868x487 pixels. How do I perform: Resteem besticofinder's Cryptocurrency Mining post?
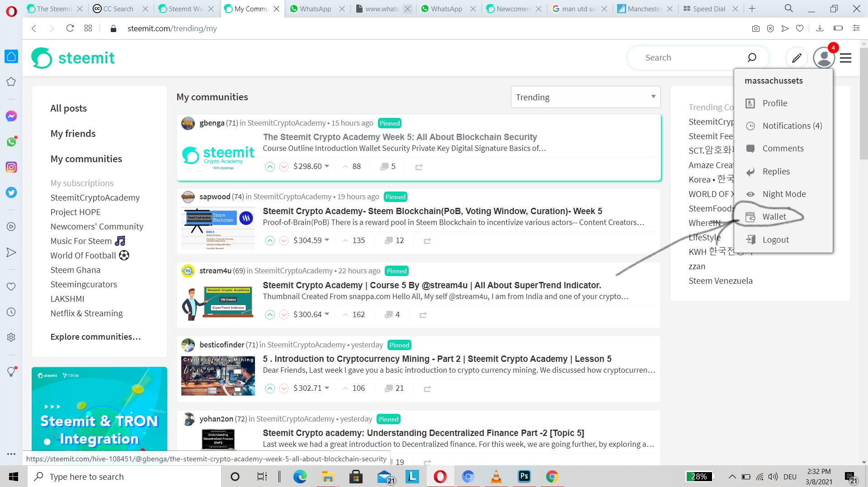pos(427,389)
